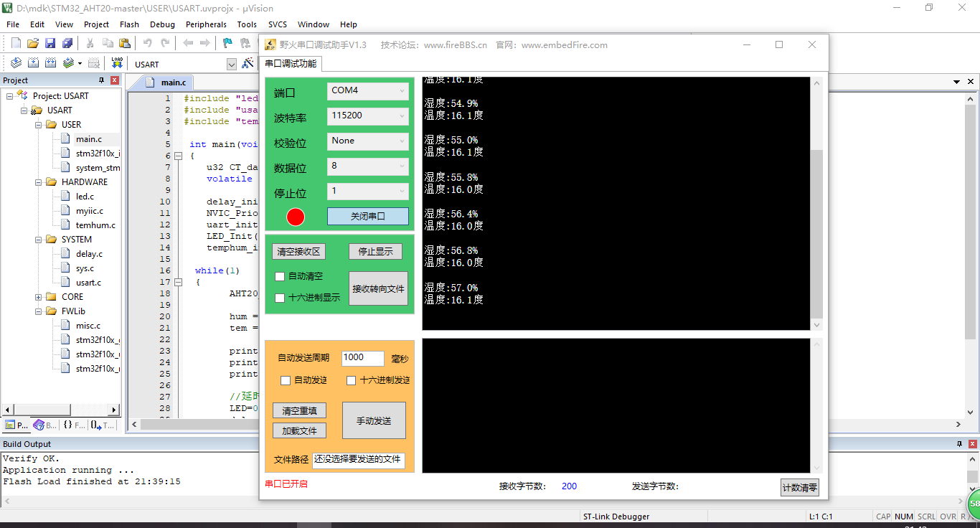
Task: Click the project tree horizontal scrollbar
Action: 61,410
